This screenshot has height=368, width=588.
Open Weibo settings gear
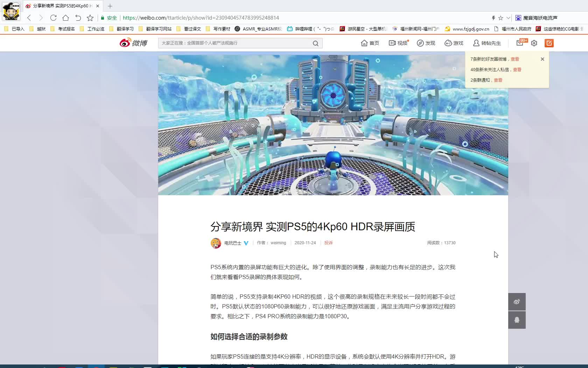point(534,43)
